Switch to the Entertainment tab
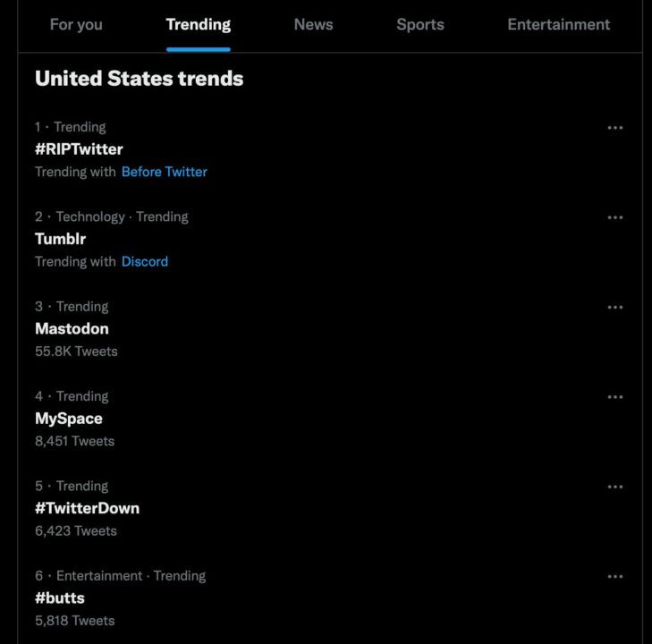This screenshot has width=652, height=644. point(558,25)
